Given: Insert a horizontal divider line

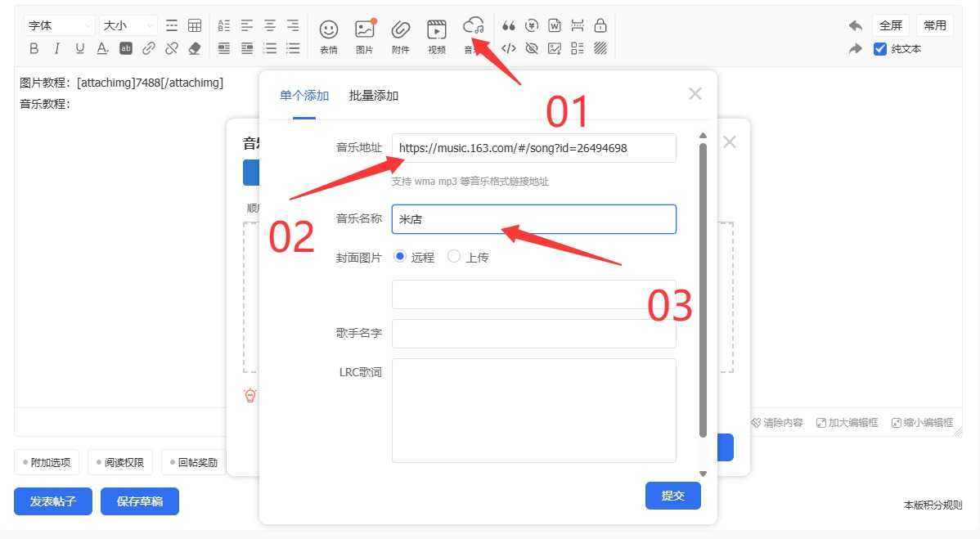Looking at the screenshot, I should tap(171, 25).
